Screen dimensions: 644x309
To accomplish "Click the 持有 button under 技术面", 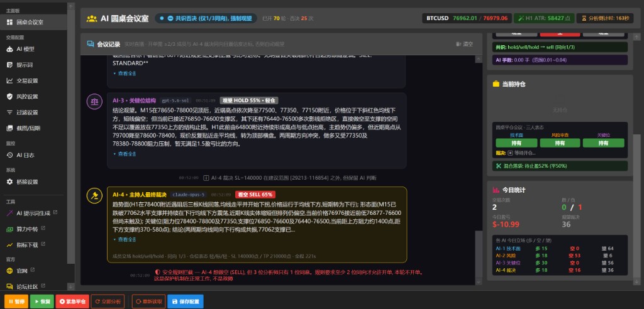I will 516,143.
